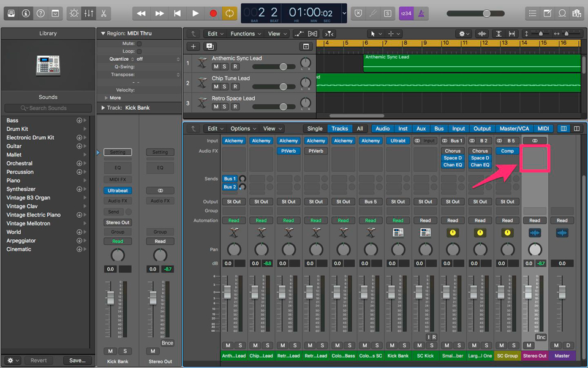Adjust Anthemic Sync Lead volume slider
The image size is (588, 368).
(x=283, y=66)
